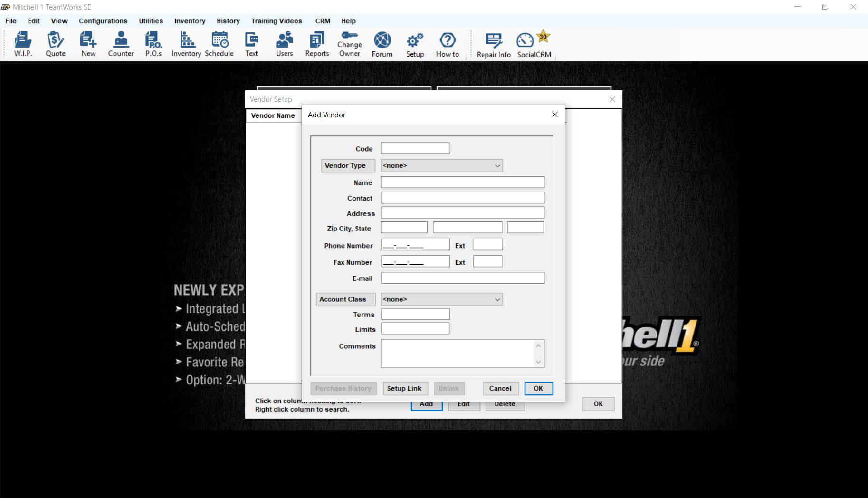Viewport: 868px width, 498px height.
Task: Open the Configurations menu
Action: 103,21
